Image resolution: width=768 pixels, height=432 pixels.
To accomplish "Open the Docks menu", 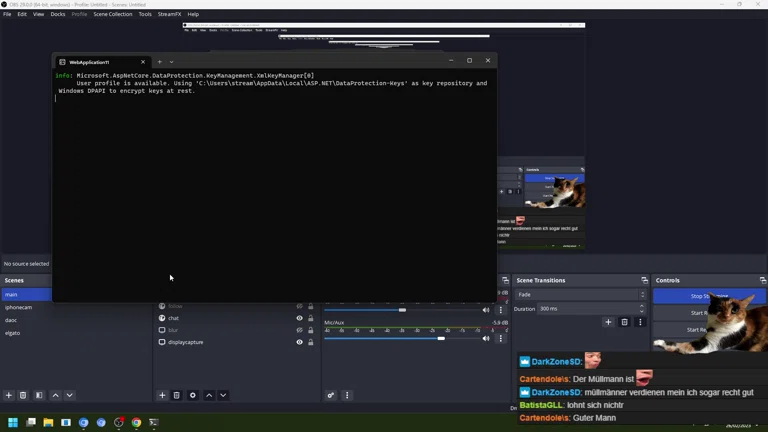I will pos(58,14).
